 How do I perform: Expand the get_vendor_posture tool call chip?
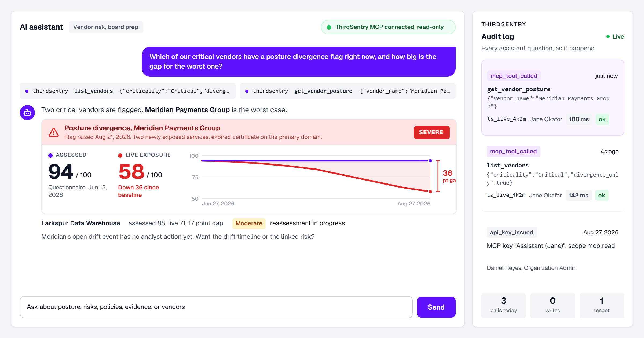pos(348,91)
